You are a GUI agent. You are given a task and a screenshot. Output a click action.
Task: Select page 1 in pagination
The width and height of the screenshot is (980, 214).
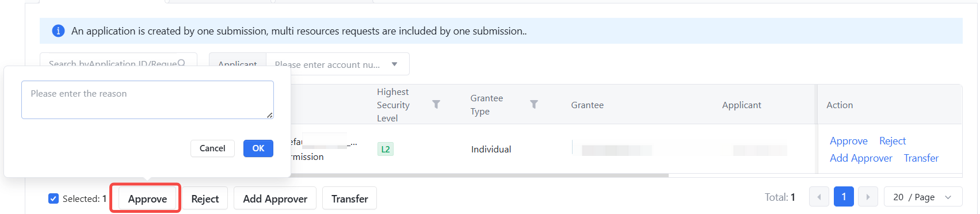click(844, 197)
